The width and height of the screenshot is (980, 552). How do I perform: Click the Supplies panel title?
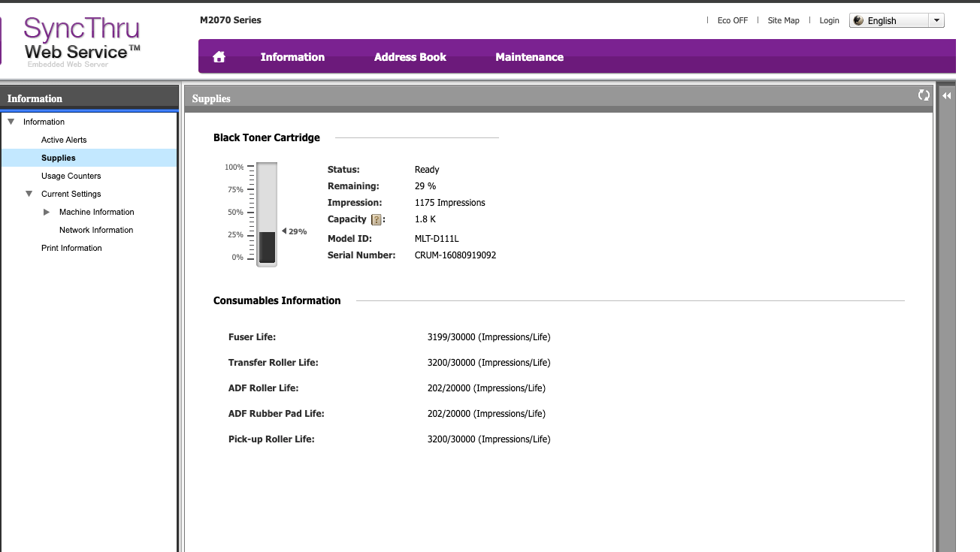click(x=211, y=98)
